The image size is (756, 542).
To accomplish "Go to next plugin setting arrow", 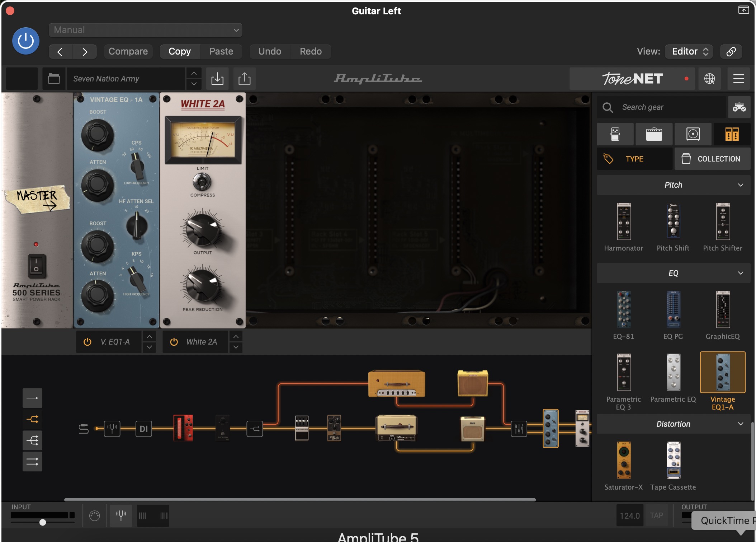I will click(85, 52).
